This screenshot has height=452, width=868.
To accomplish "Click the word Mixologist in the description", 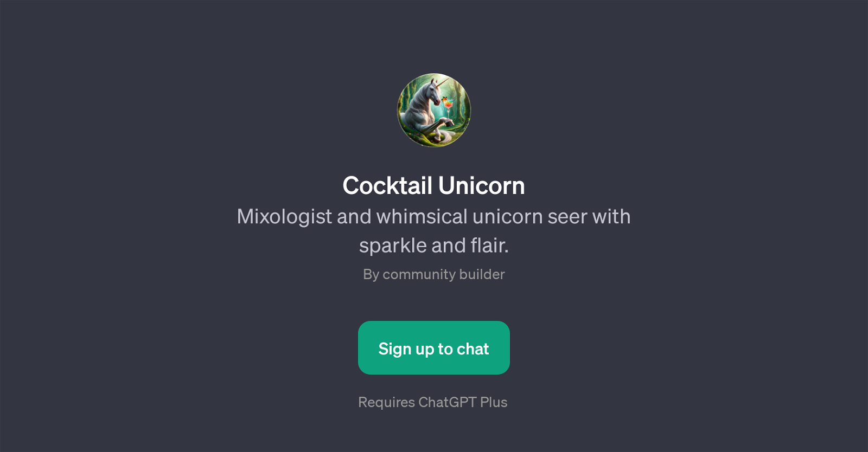I will [284, 217].
